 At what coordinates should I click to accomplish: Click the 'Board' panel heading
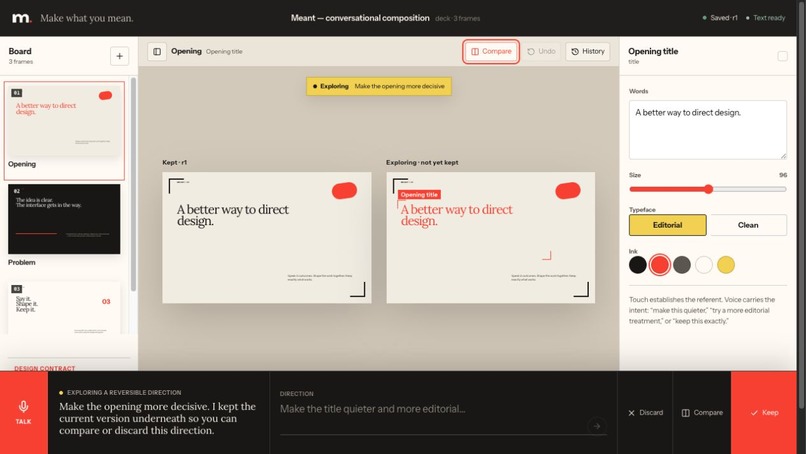pos(20,51)
